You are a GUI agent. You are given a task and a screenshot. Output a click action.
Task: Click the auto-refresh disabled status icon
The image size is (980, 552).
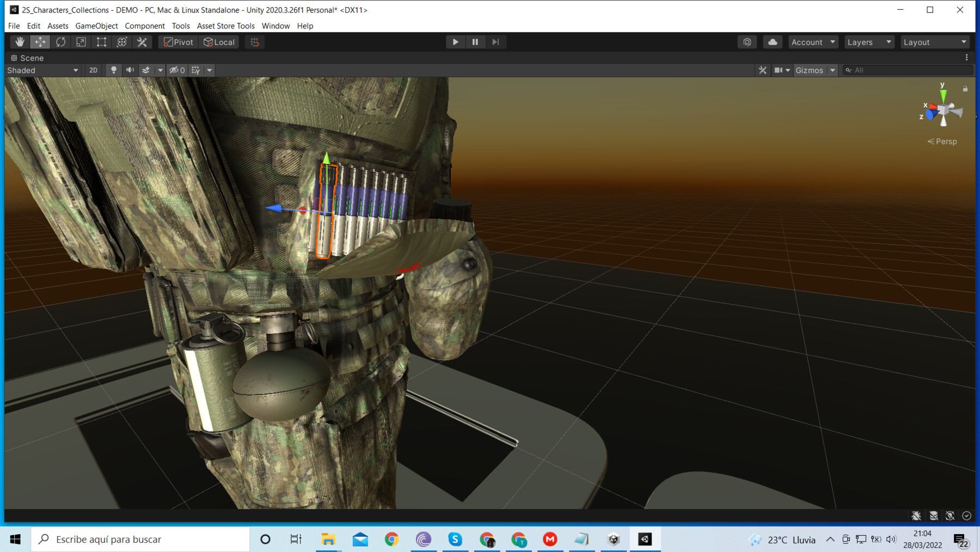(x=950, y=515)
